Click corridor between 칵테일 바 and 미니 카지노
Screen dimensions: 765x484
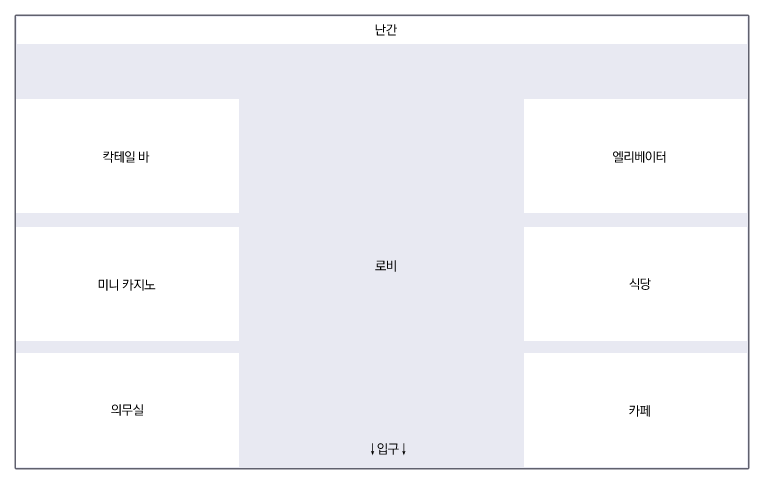pyautogui.click(x=127, y=220)
